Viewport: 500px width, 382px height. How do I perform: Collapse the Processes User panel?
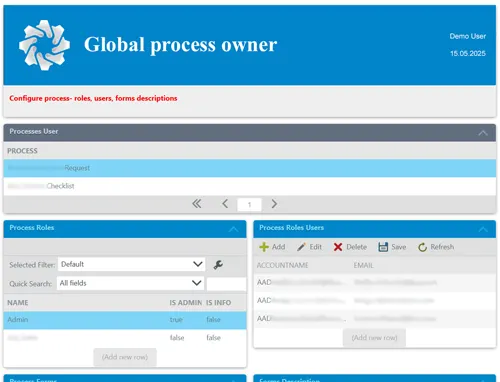coord(483,133)
